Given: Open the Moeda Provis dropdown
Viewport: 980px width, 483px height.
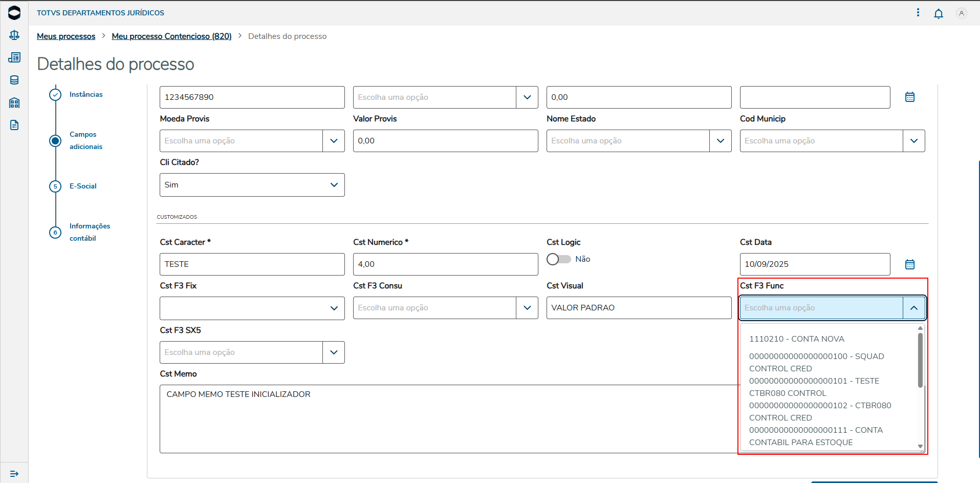Looking at the screenshot, I should (334, 141).
